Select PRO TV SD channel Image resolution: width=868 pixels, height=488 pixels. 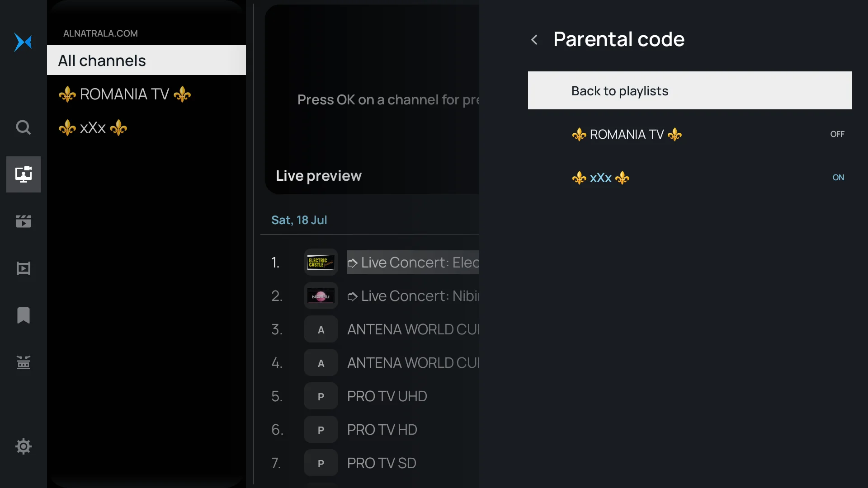tap(382, 463)
